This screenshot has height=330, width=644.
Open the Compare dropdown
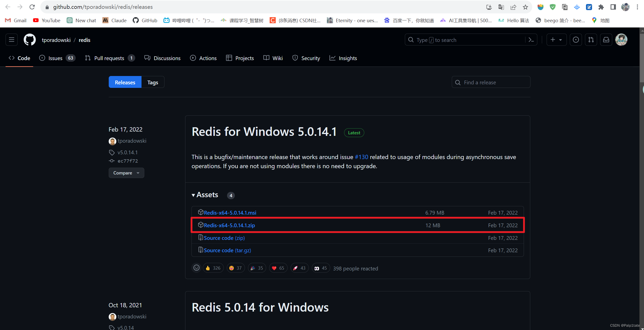(126, 173)
